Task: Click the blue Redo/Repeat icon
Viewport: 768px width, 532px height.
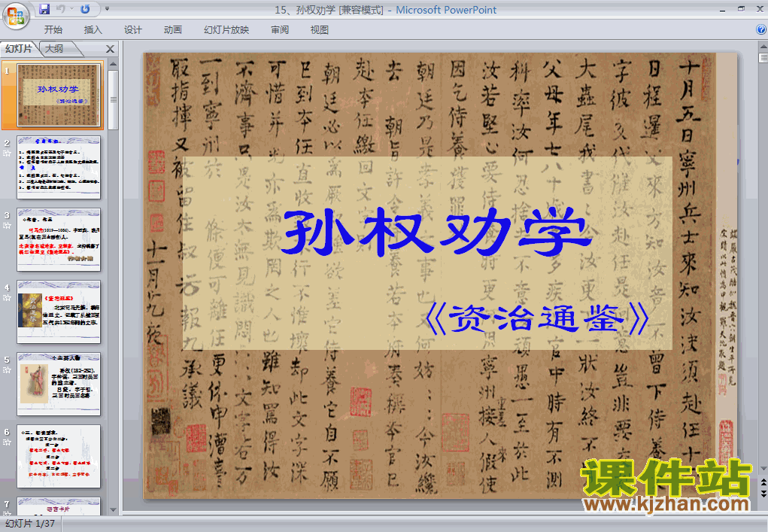Action: [85, 9]
